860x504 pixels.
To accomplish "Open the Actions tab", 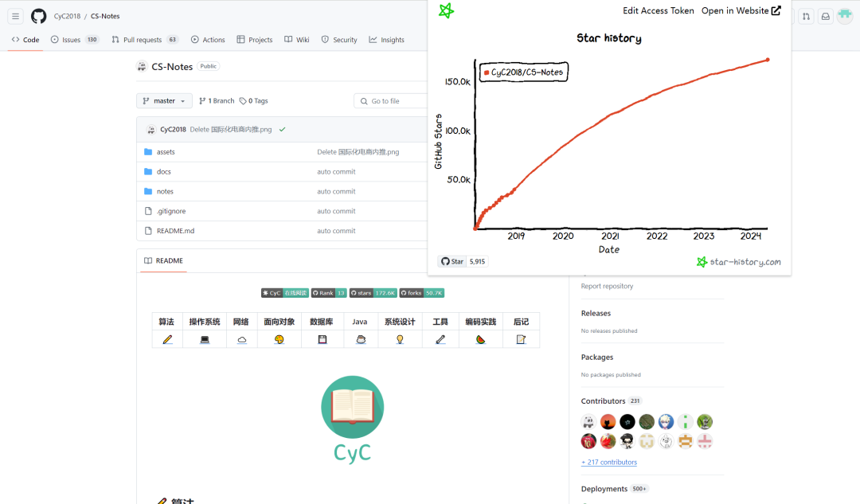I will [x=208, y=40].
